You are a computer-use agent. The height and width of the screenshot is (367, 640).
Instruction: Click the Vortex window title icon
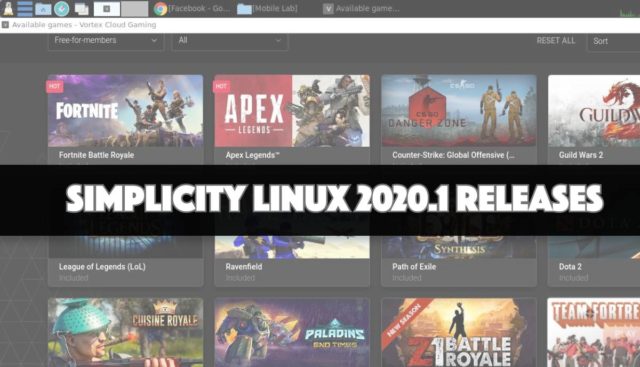pyautogui.click(x=5, y=25)
